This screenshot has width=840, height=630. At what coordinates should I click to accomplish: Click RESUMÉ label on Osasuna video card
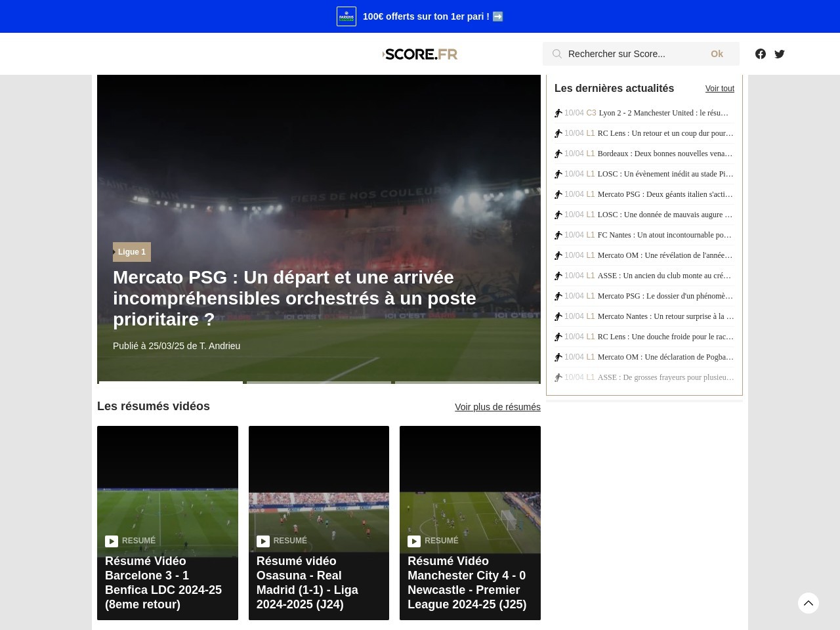pos(290,541)
